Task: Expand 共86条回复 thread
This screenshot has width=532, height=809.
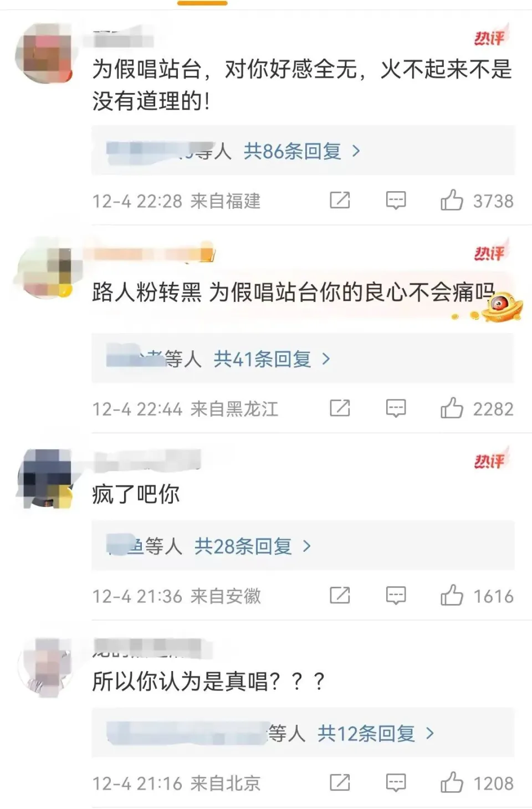Action: pos(302,151)
